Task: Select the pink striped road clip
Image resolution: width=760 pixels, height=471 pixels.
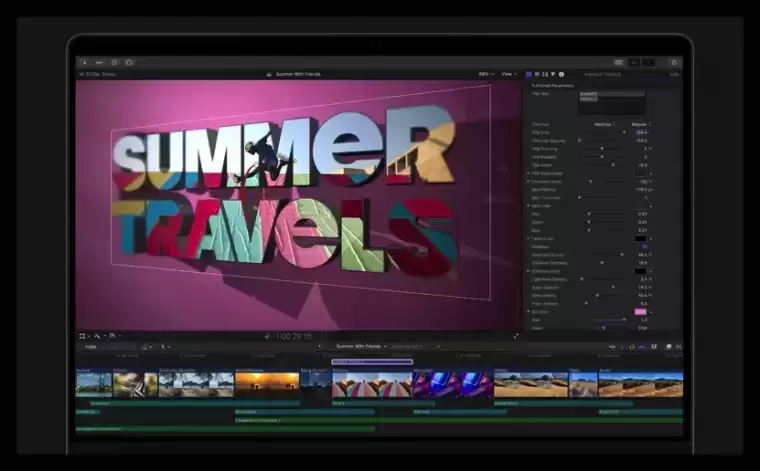Action: 372,385
